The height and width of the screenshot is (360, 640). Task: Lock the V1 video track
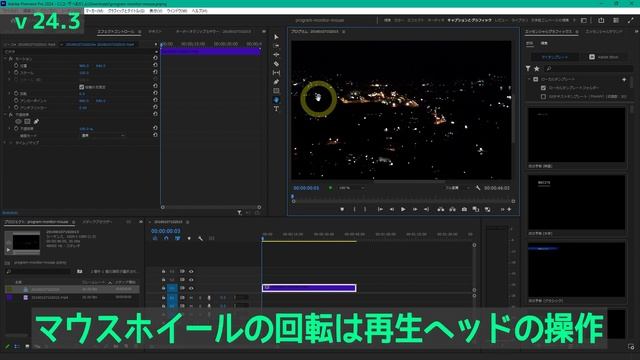(x=163, y=288)
